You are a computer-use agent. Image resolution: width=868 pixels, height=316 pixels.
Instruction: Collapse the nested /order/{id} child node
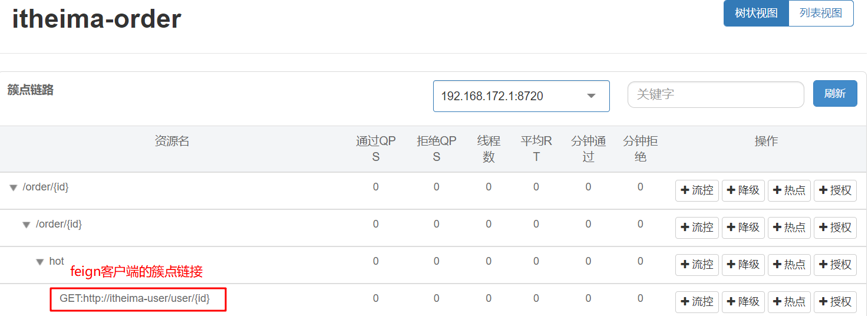click(x=26, y=225)
